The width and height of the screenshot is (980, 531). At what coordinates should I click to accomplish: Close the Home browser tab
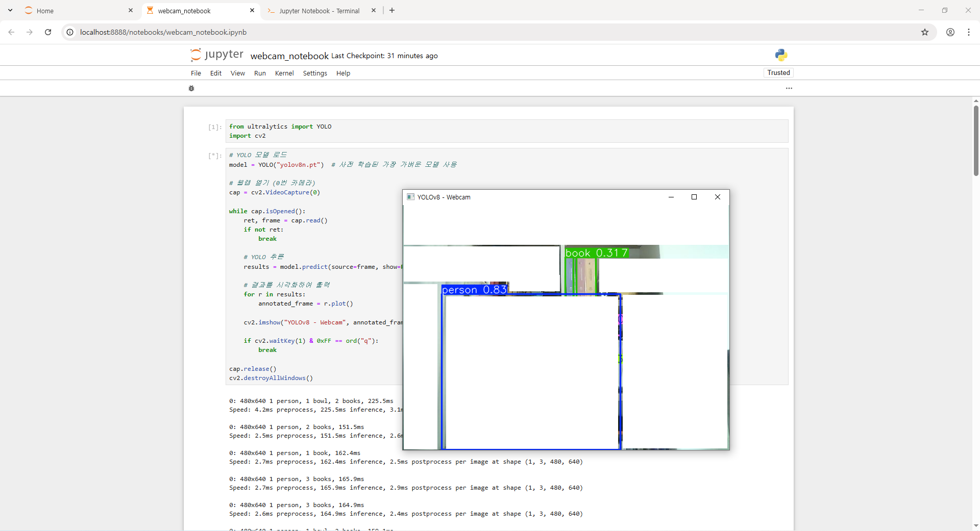tap(130, 10)
